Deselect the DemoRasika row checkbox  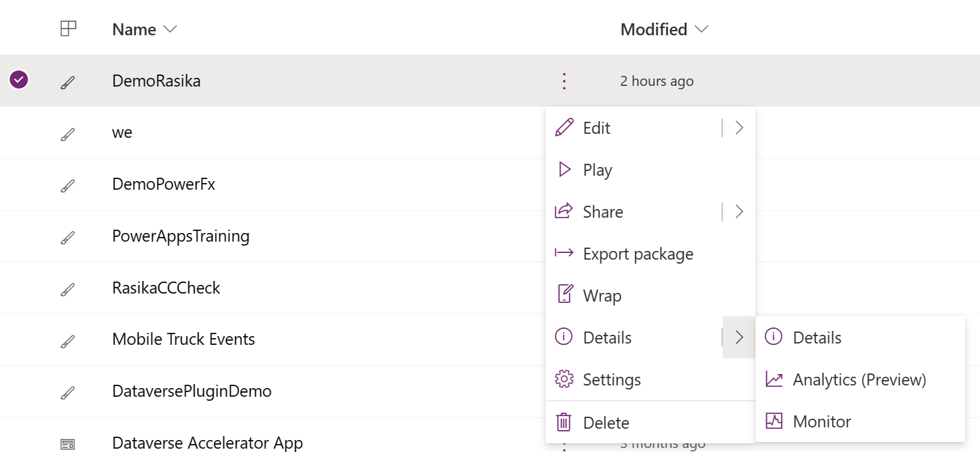19,79
